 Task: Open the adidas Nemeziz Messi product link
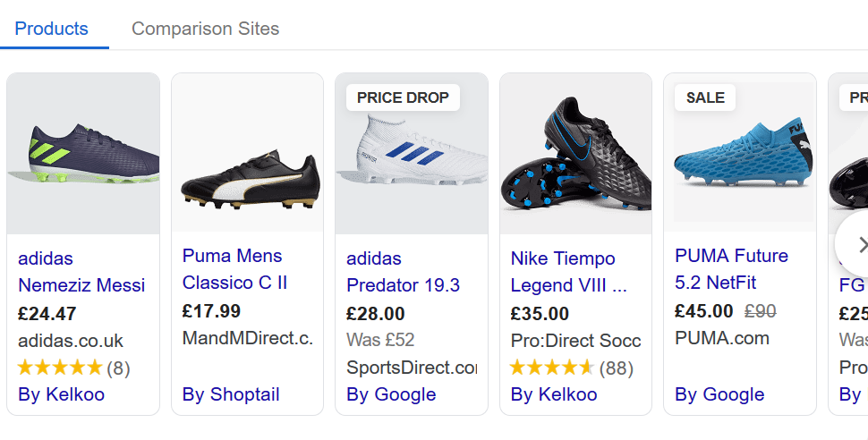(x=81, y=272)
